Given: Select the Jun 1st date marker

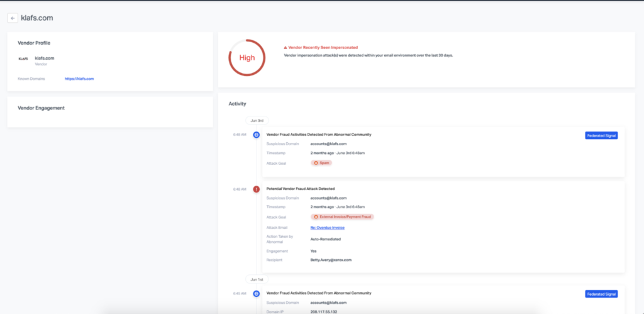Looking at the screenshot, I should point(257,279).
